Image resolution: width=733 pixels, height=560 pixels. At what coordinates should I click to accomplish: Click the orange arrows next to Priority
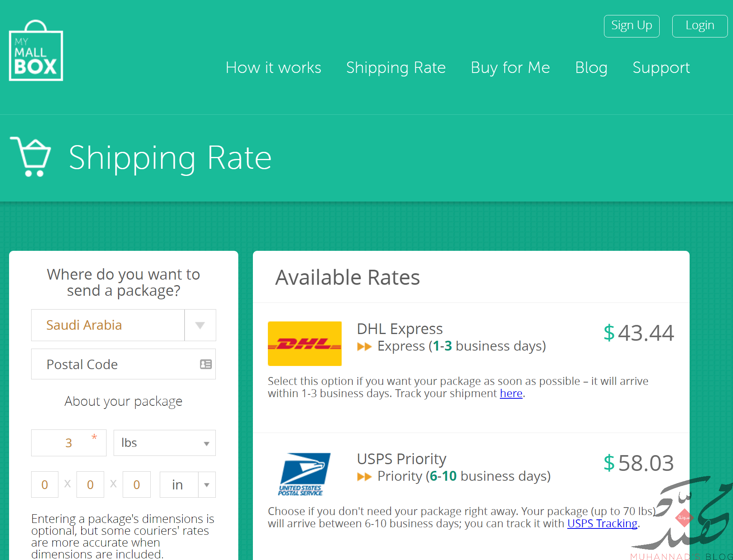point(364,477)
